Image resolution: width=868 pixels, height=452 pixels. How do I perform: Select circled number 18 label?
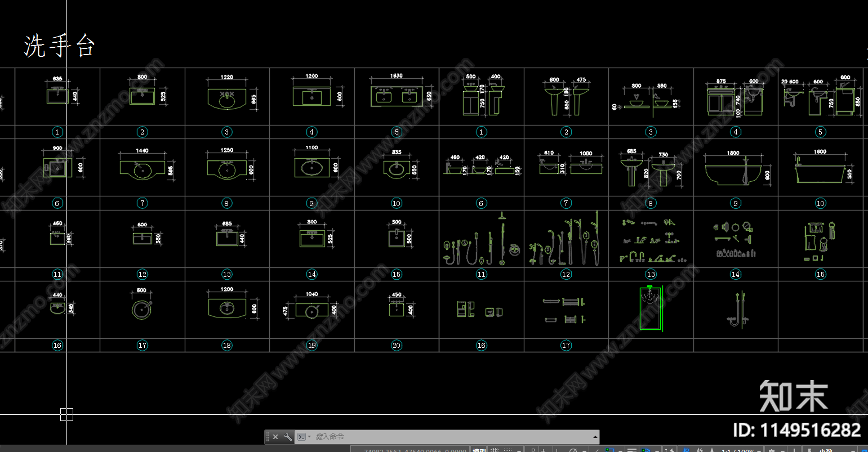click(x=227, y=345)
